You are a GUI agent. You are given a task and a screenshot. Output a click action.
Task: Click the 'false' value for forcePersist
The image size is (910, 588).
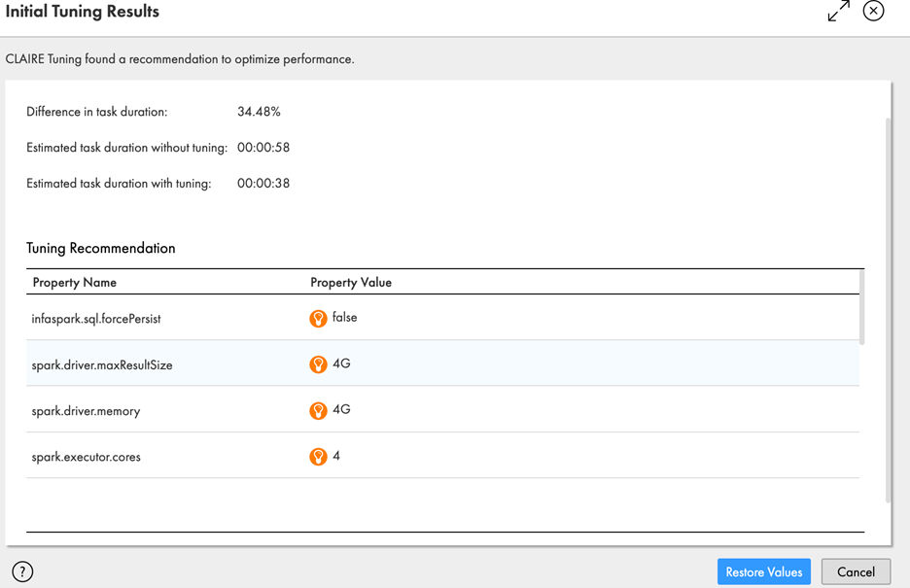(x=344, y=318)
